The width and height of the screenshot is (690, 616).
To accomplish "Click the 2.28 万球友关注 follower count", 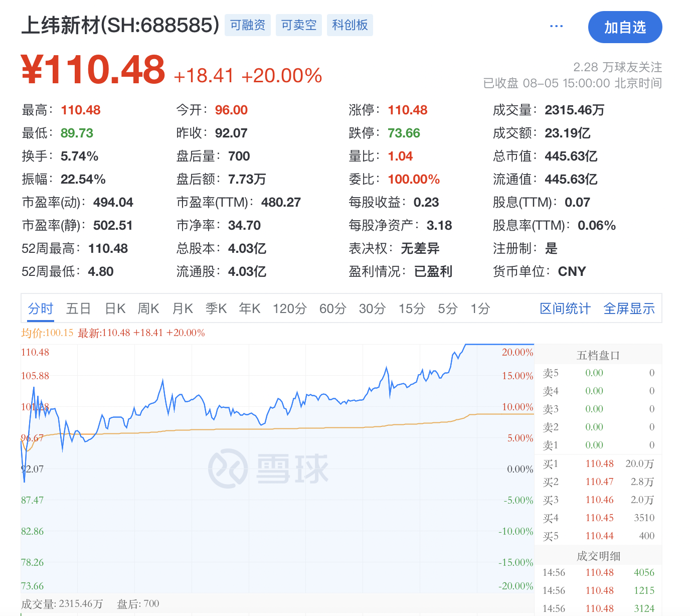I will pos(618,67).
